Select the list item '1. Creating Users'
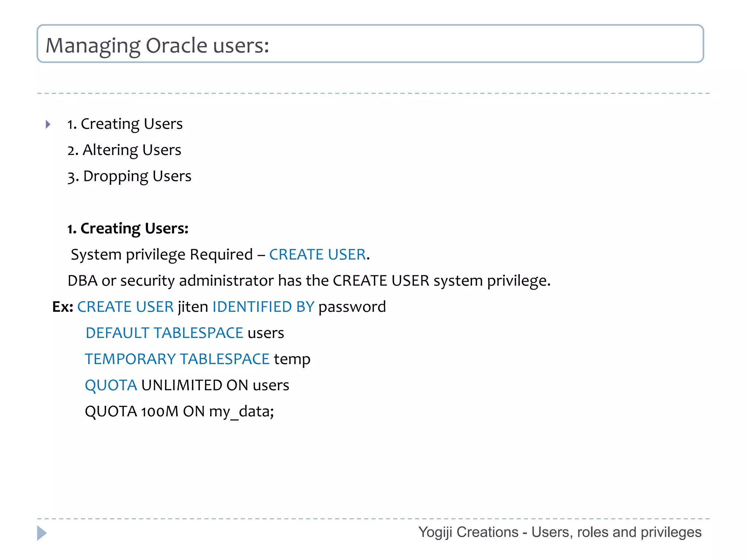Image resolution: width=747 pixels, height=560 pixels. point(125,124)
